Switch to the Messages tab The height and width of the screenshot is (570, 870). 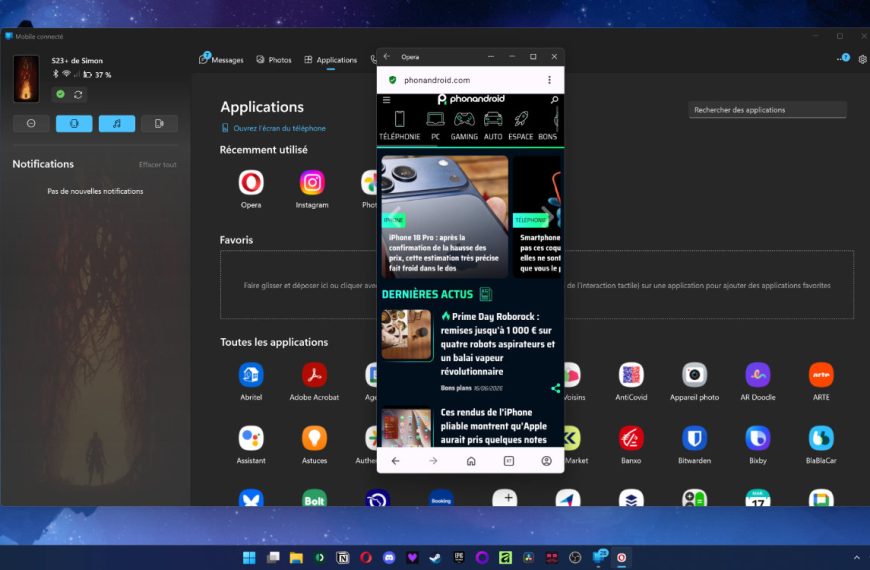(221, 59)
